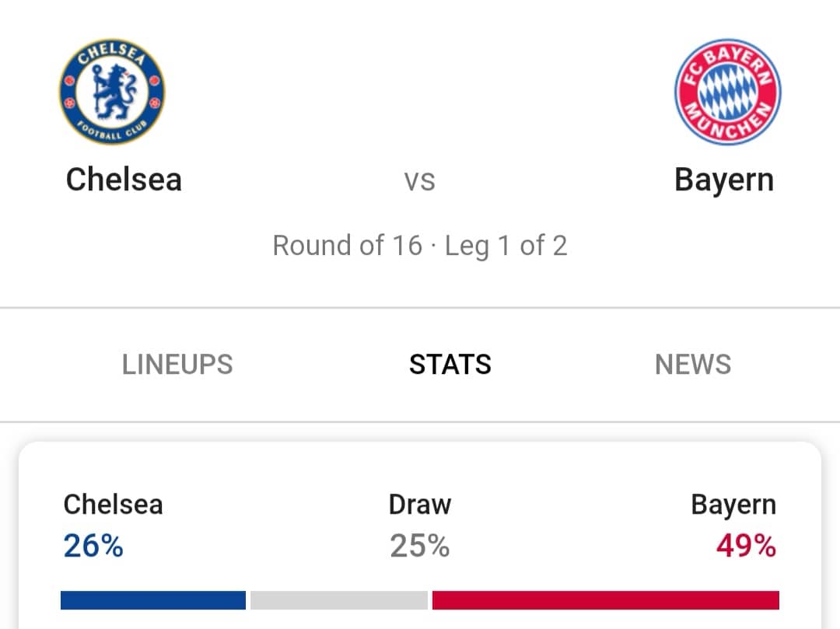Switch to the NEWS tab
840x629 pixels.
coord(693,365)
